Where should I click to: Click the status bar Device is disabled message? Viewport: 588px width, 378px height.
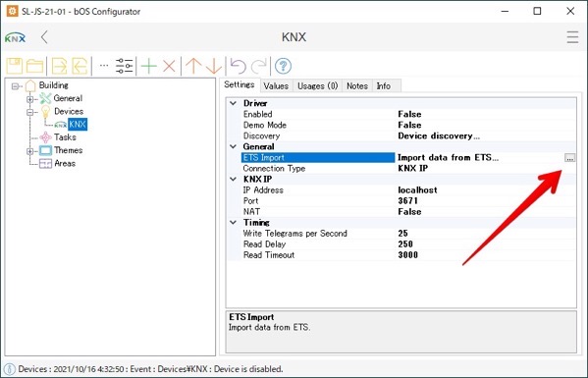pyautogui.click(x=248, y=369)
